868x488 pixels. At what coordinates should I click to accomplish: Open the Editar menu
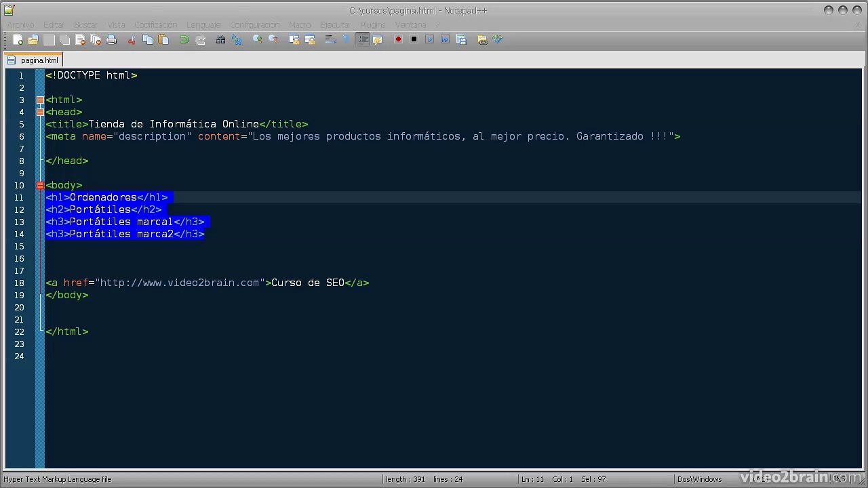pos(54,25)
